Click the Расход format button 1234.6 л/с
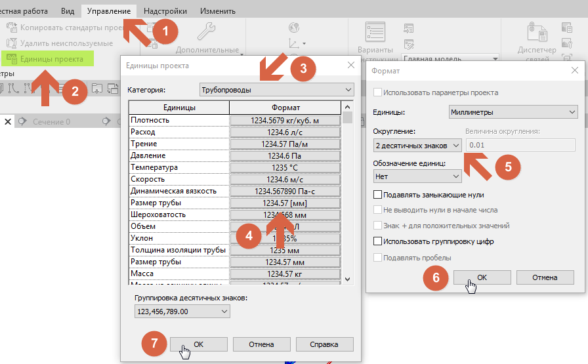This screenshot has width=588, height=364. 285,132
